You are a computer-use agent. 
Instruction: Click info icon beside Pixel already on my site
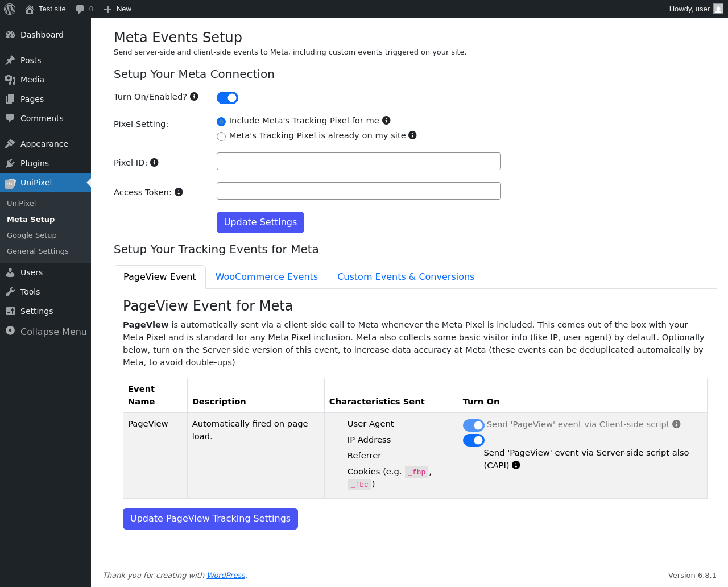(x=413, y=135)
